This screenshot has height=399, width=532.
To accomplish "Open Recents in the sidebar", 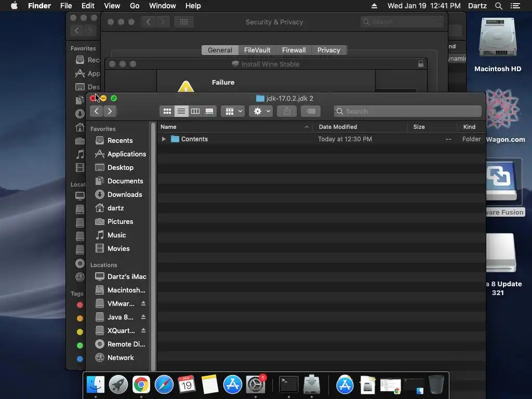I will (x=119, y=140).
